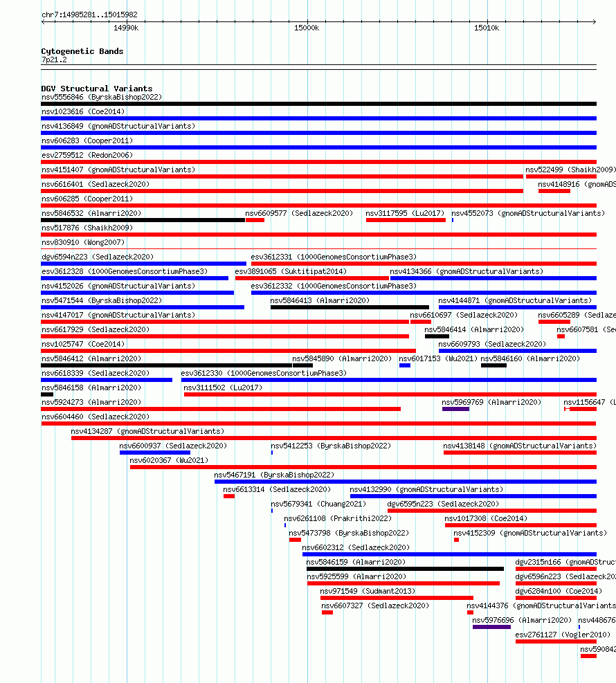Open nsv6604460 (Sedlazeck2020) variant
Image resolution: width=616 pixels, height=683 pixels.
[96, 417]
